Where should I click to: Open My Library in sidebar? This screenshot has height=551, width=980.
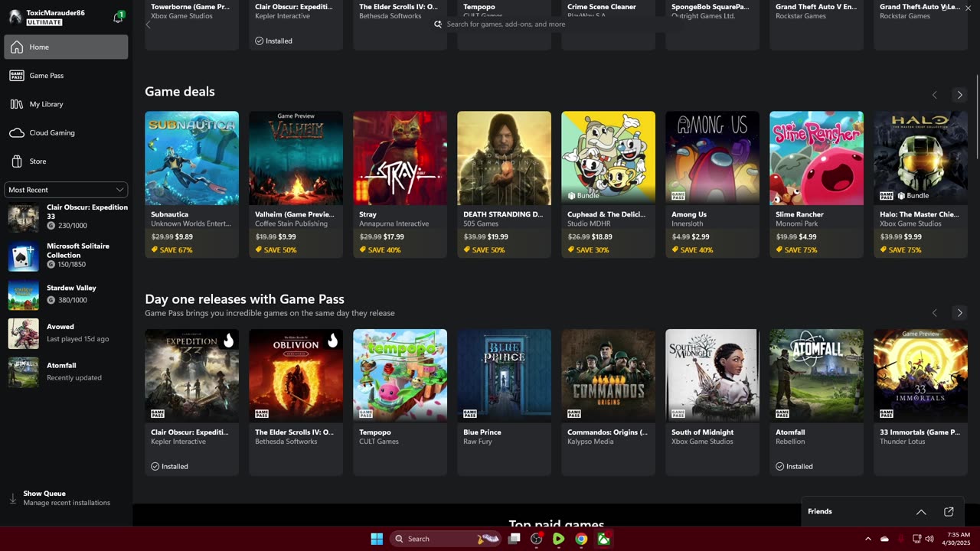point(66,104)
